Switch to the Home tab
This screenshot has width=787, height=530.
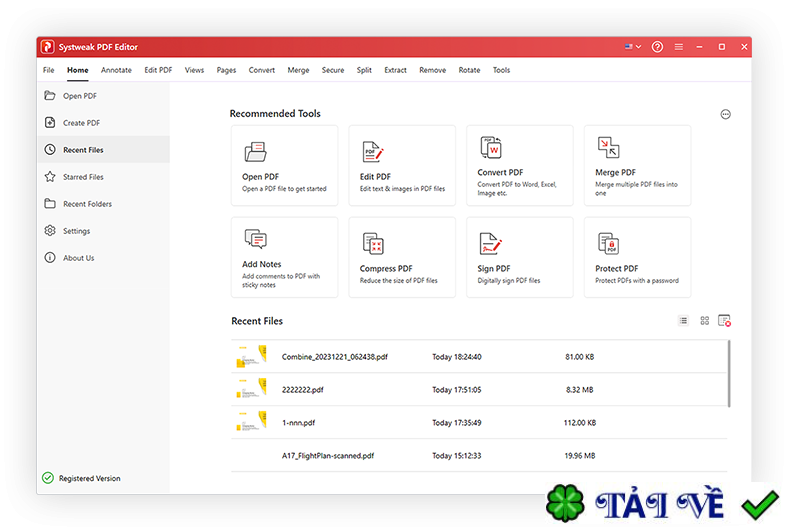78,70
